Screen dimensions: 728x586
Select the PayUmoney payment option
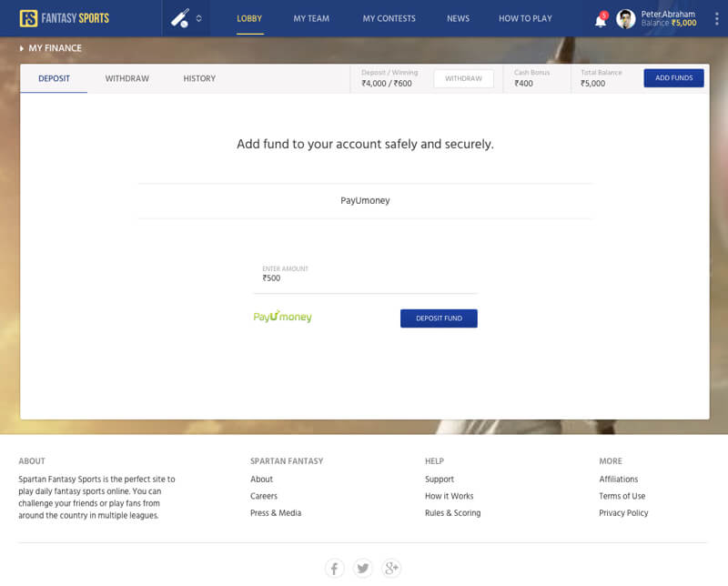[366, 200]
